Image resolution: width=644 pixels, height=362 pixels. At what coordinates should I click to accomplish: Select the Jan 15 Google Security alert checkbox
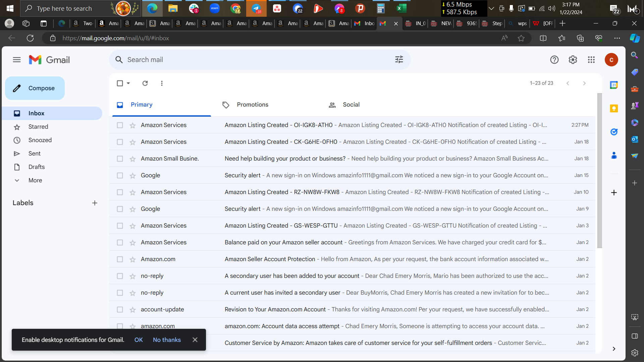click(x=120, y=175)
